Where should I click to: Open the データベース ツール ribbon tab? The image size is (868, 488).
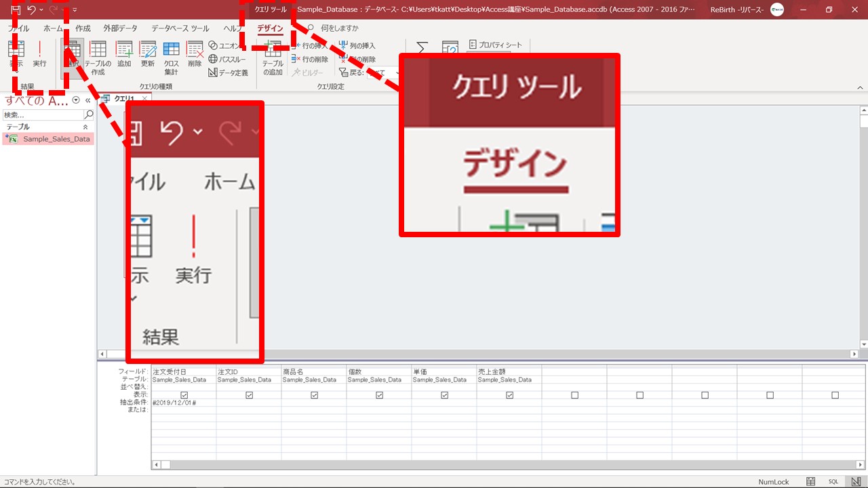point(180,28)
